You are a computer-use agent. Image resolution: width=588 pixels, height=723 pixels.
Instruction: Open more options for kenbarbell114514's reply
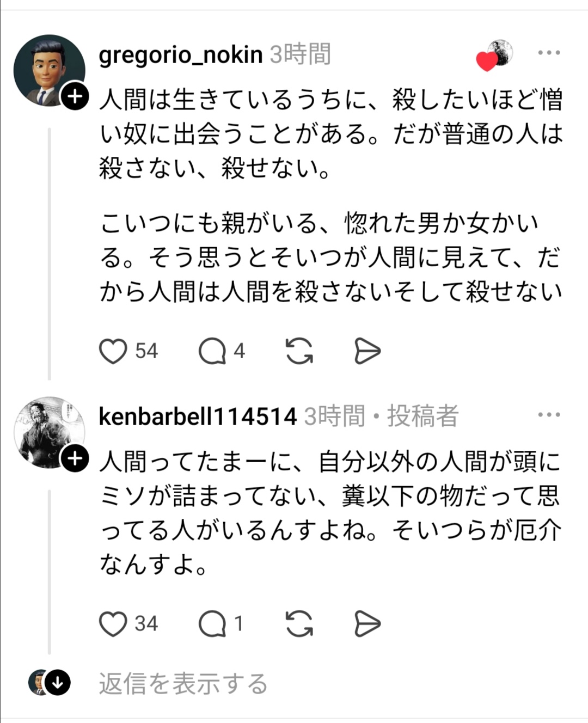[x=549, y=415]
